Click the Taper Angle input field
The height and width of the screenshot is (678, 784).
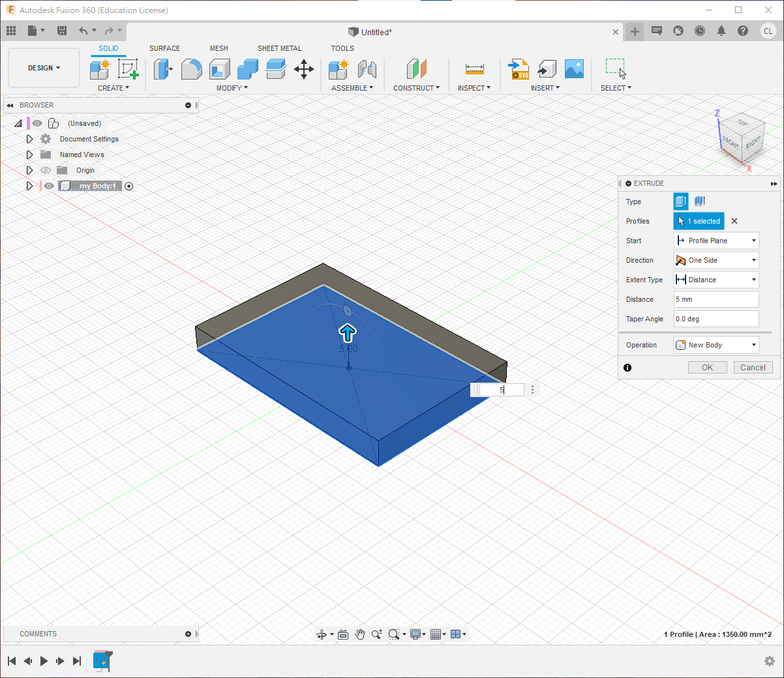click(x=716, y=319)
